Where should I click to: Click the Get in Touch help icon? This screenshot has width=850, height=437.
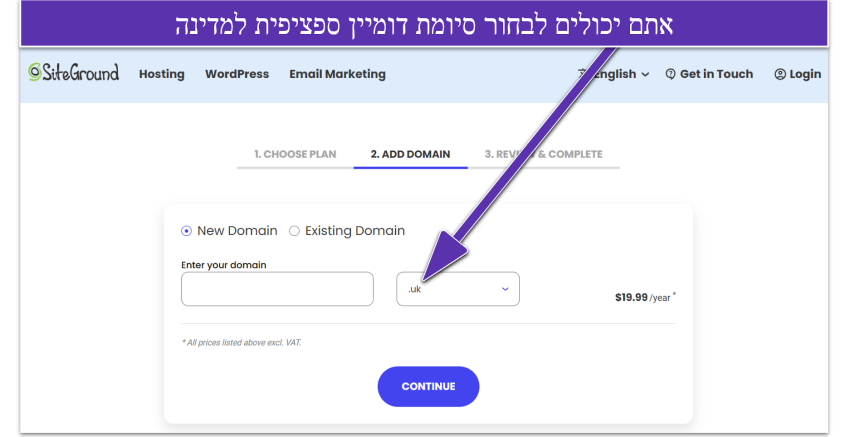point(671,74)
